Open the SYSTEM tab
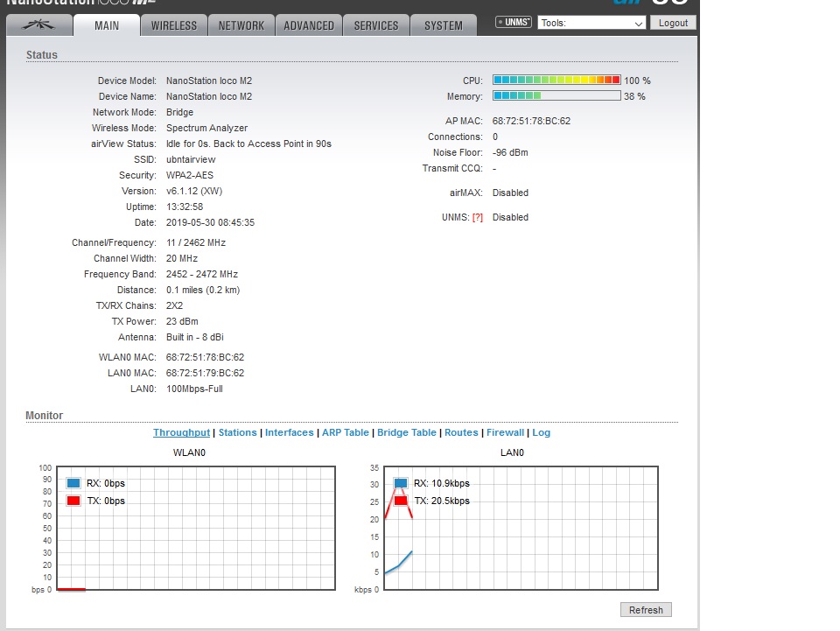This screenshot has height=631, width=840. 444,25
